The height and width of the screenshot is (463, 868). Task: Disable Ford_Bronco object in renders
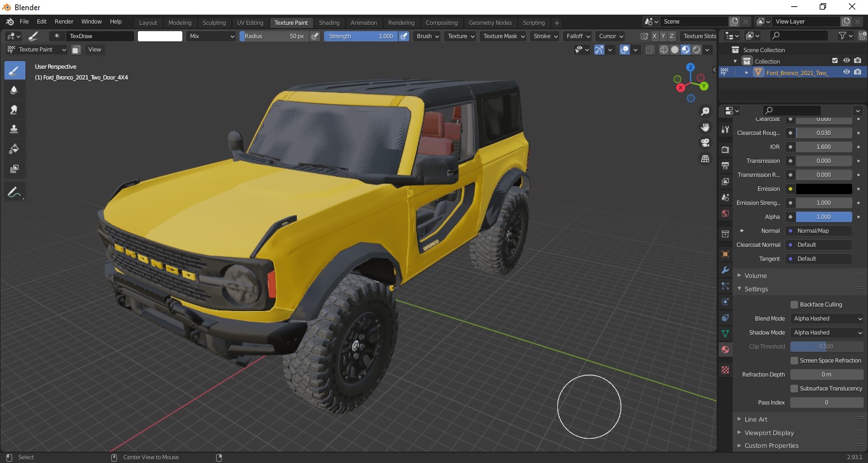pos(858,73)
